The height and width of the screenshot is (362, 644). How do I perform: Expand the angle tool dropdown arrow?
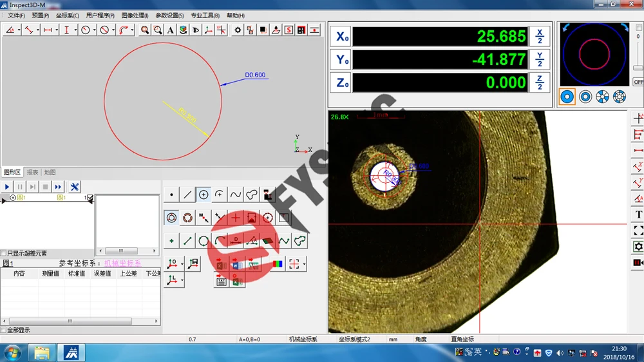(19, 30)
